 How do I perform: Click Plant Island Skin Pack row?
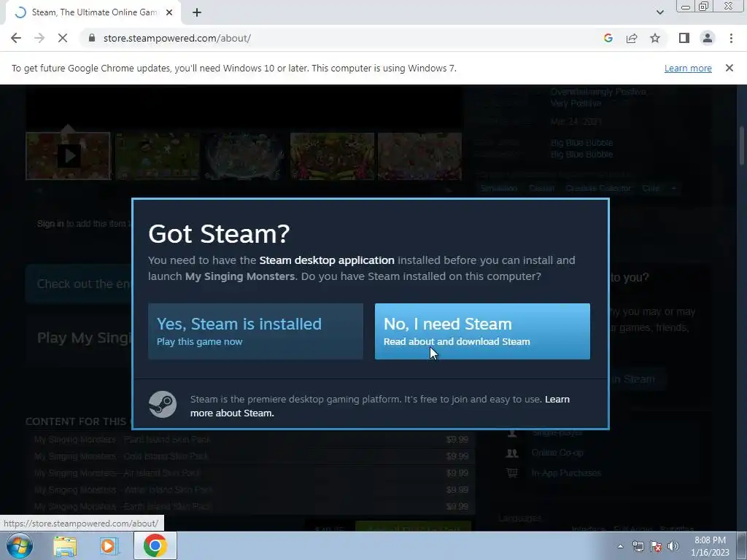[251, 440]
